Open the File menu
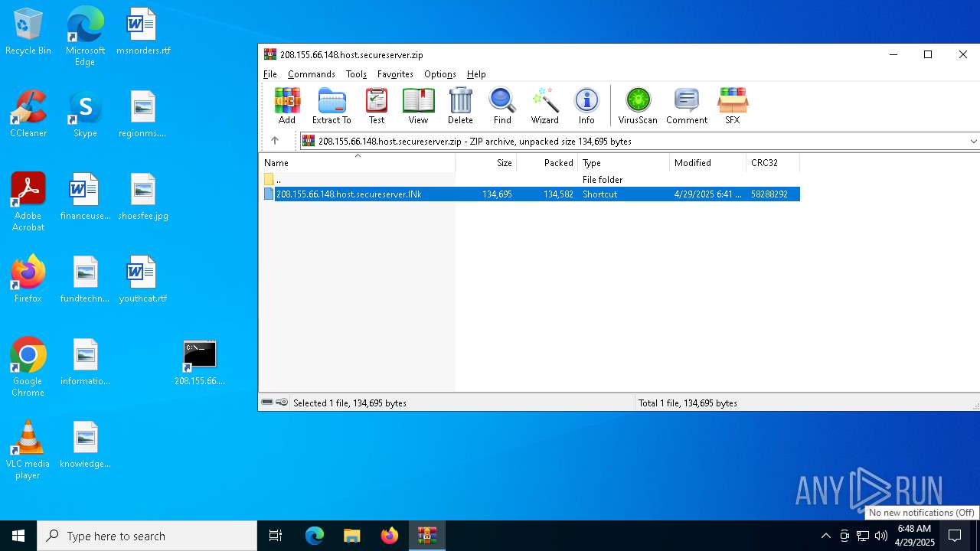Viewport: 980px width, 551px height. point(270,74)
